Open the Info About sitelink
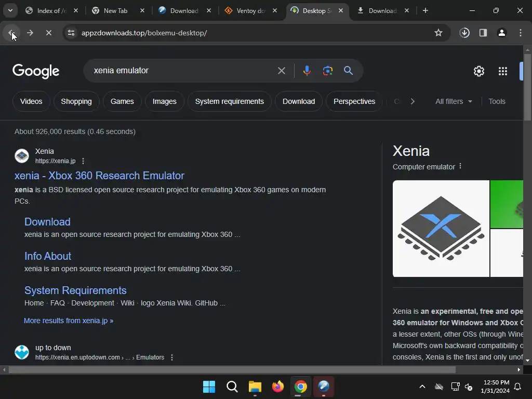The height and width of the screenshot is (399, 532). tap(48, 256)
